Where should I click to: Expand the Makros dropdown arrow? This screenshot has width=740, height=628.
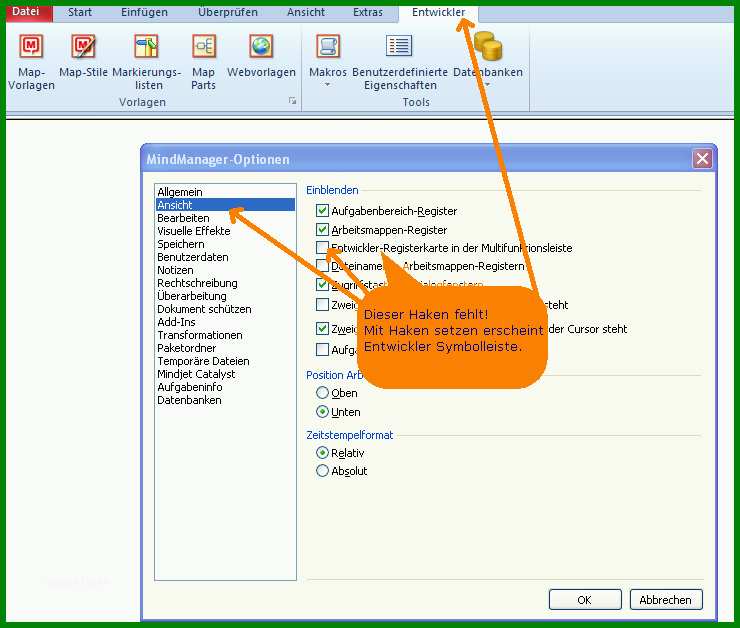(x=328, y=85)
